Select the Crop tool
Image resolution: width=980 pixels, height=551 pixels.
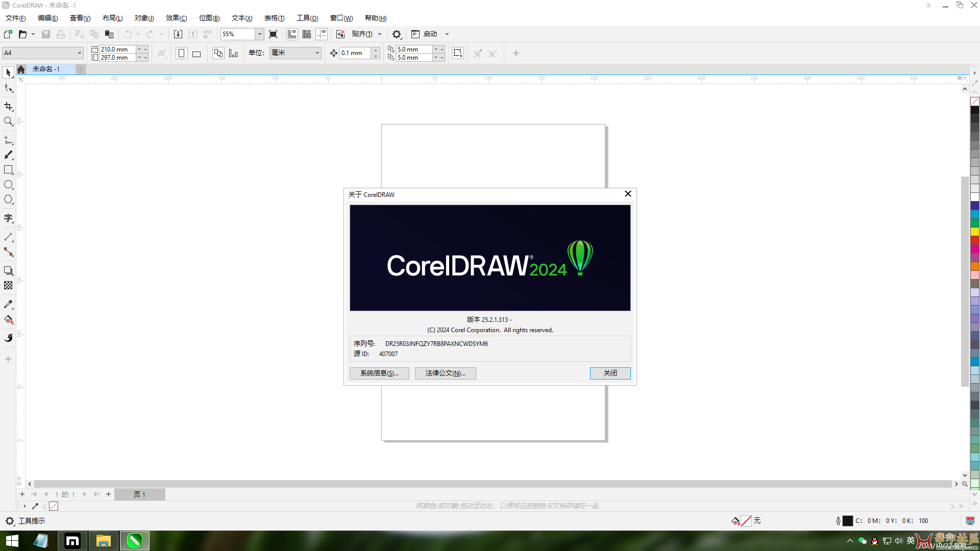pos(8,106)
